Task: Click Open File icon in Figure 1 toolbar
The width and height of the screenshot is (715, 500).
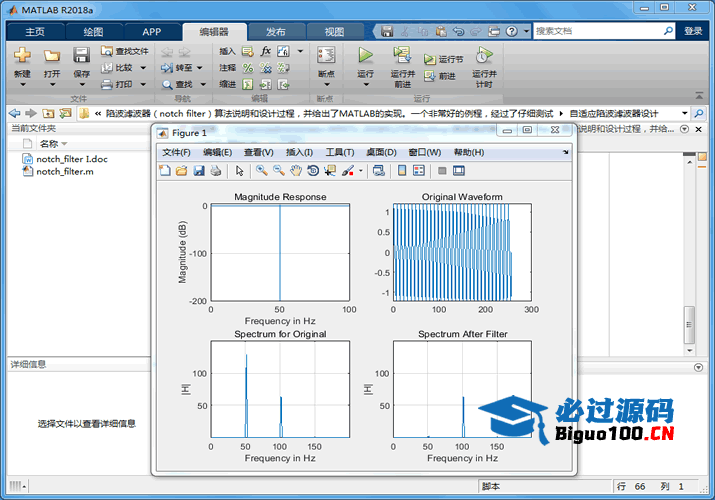Action: pyautogui.click(x=181, y=171)
